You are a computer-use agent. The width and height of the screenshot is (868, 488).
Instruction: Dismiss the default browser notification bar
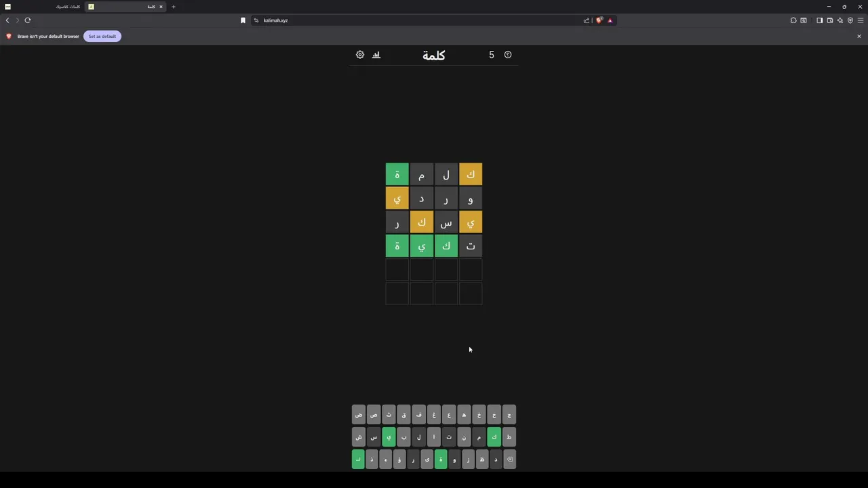(x=859, y=36)
